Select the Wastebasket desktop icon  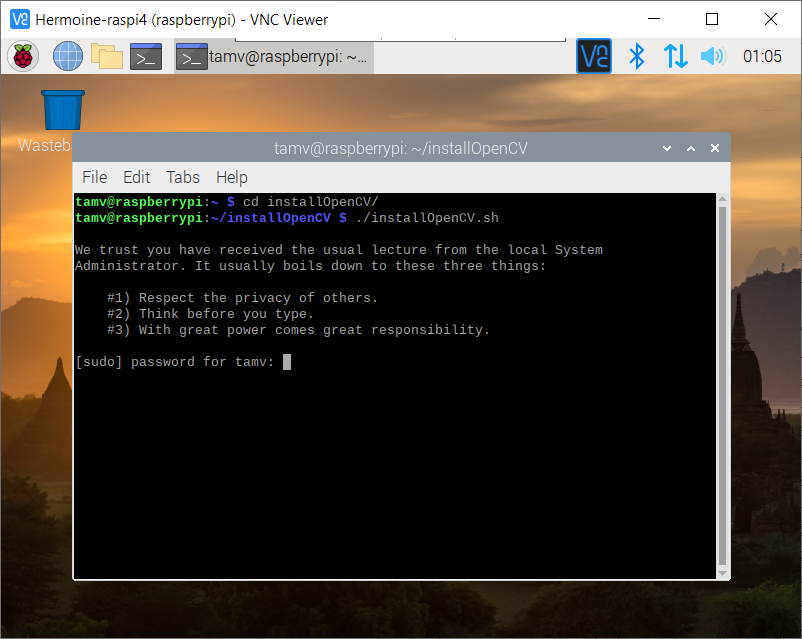(x=62, y=110)
